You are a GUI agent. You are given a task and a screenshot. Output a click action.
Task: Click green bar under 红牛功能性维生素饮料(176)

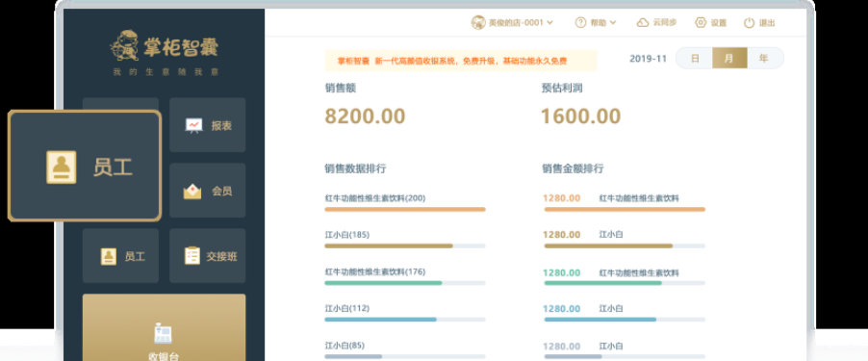click(383, 283)
